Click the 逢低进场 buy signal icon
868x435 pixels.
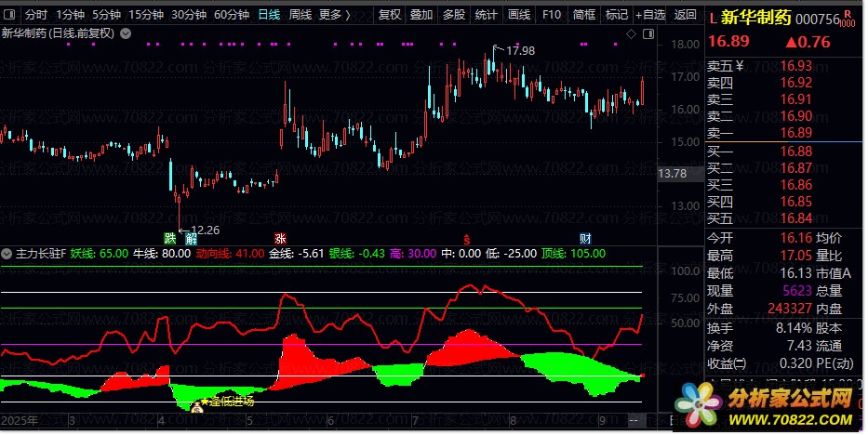[196, 405]
